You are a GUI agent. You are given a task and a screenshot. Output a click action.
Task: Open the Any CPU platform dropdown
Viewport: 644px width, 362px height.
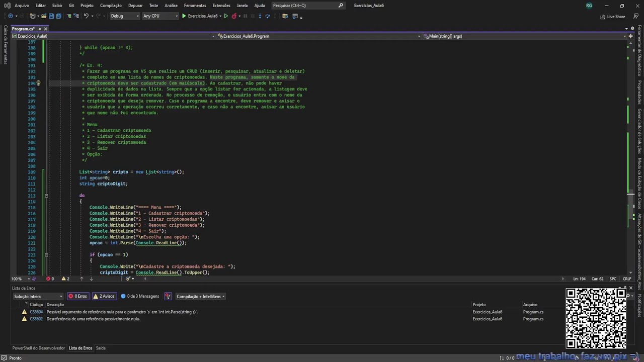(x=160, y=16)
